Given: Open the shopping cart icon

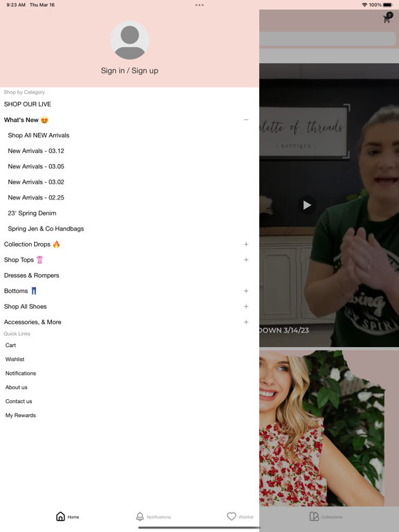Looking at the screenshot, I should [387, 18].
